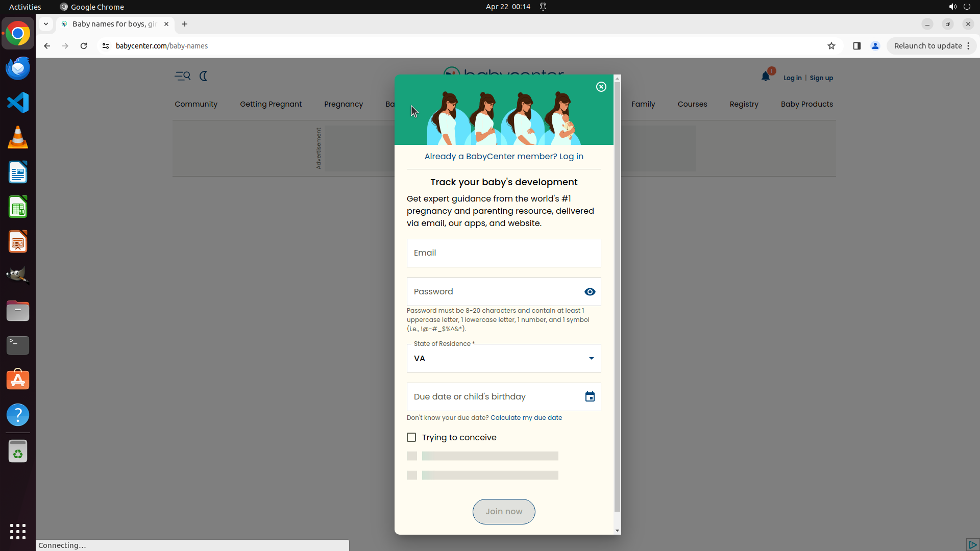980x551 pixels.
Task: Open Chrome's Relaunch to update menu
Action: pyautogui.click(x=932, y=46)
